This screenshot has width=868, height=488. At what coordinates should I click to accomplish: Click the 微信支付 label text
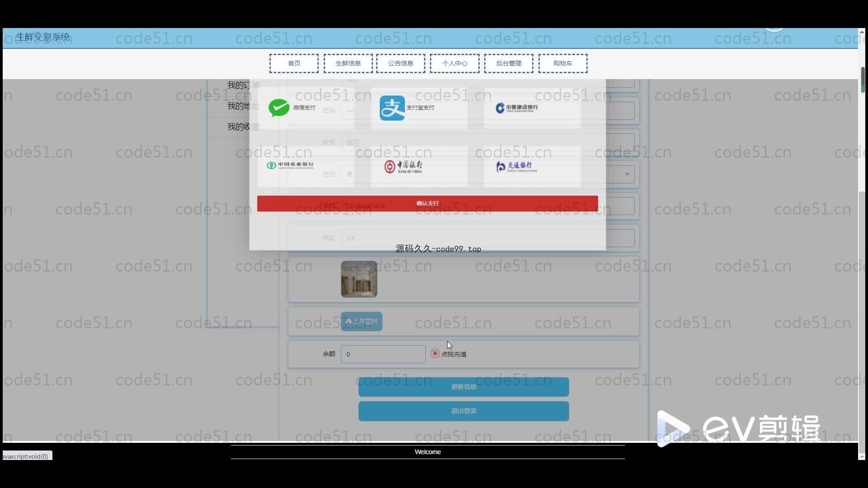click(304, 108)
